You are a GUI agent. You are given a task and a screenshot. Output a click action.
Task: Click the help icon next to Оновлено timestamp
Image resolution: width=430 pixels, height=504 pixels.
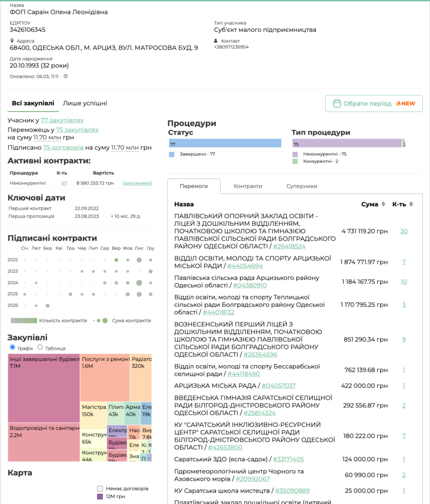point(66,76)
